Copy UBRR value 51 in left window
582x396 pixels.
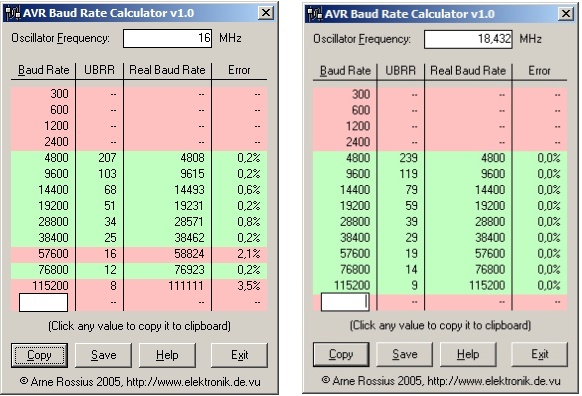click(110, 206)
